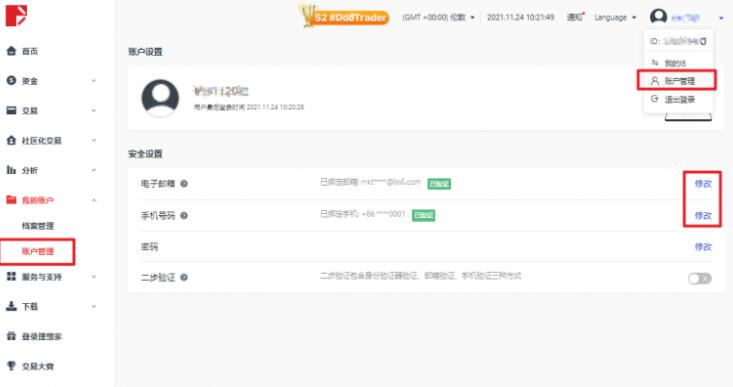The image size is (733, 387).
Task: Click modify link for password row
Action: point(703,247)
